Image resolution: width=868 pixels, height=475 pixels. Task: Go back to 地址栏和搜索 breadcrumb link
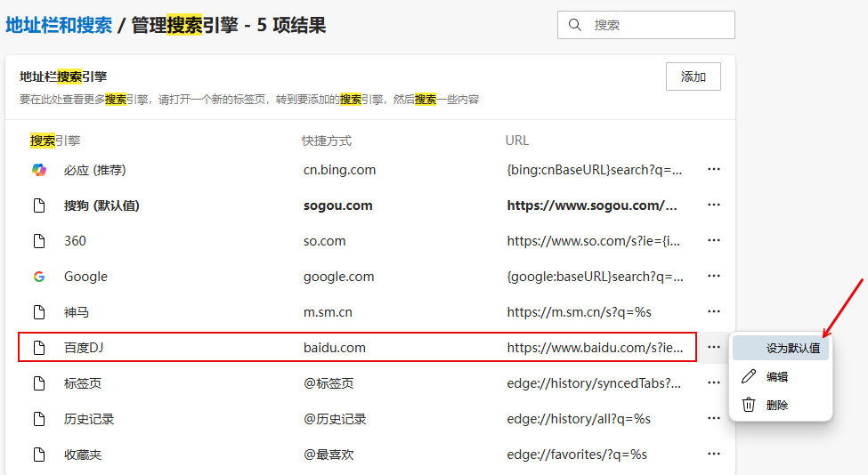pos(59,25)
